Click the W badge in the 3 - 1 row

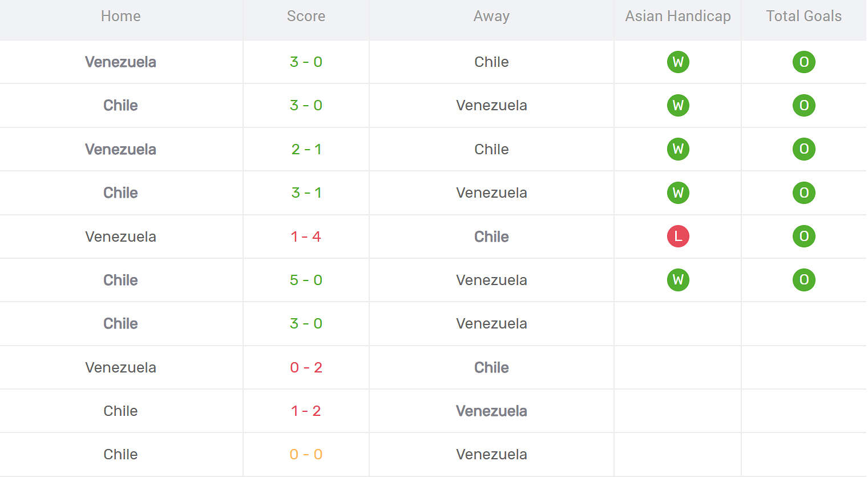[x=678, y=193]
